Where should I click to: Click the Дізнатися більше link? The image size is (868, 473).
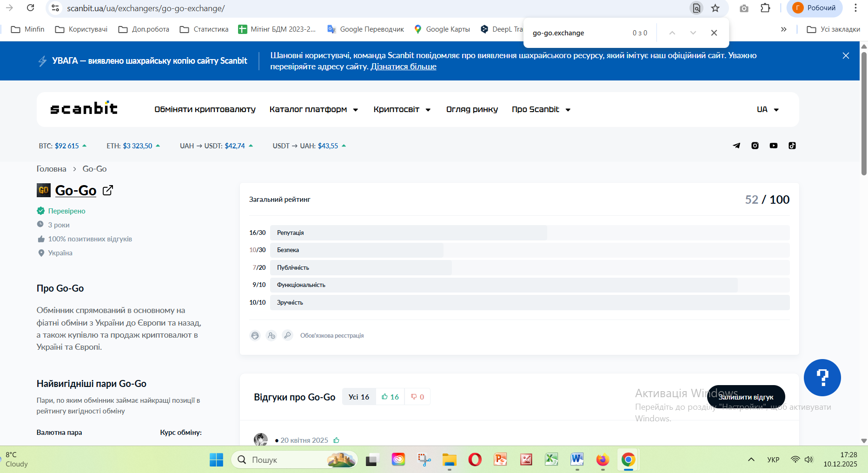click(x=404, y=67)
